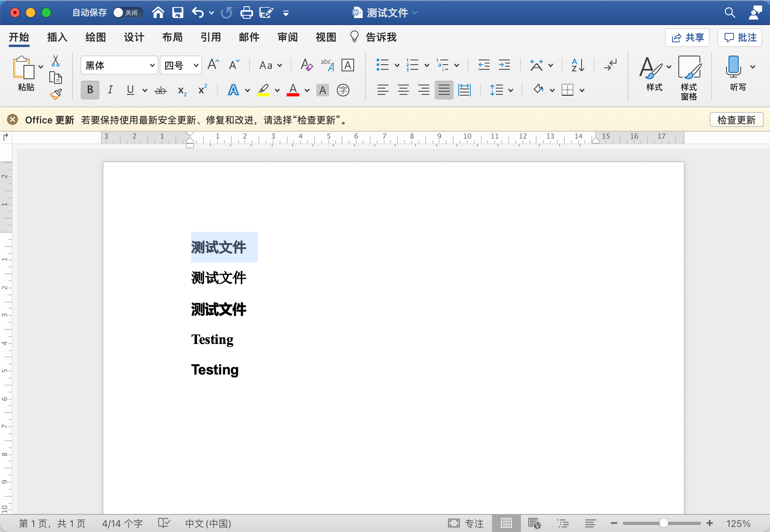Switch to the 布局 tab
This screenshot has width=770, height=532.
click(x=173, y=37)
